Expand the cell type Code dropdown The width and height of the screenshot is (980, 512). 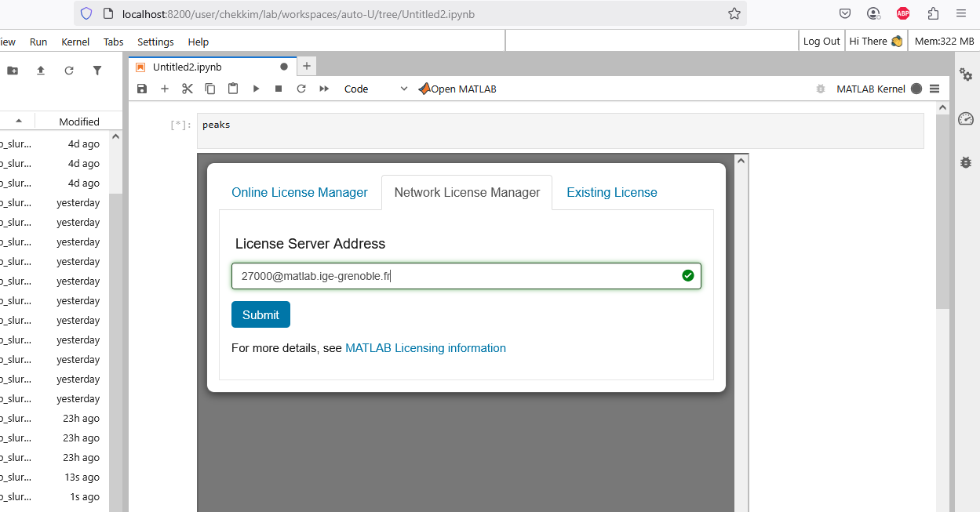tap(376, 89)
